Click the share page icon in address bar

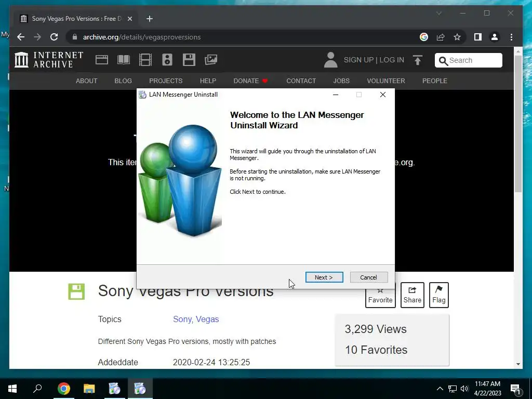[x=441, y=37]
